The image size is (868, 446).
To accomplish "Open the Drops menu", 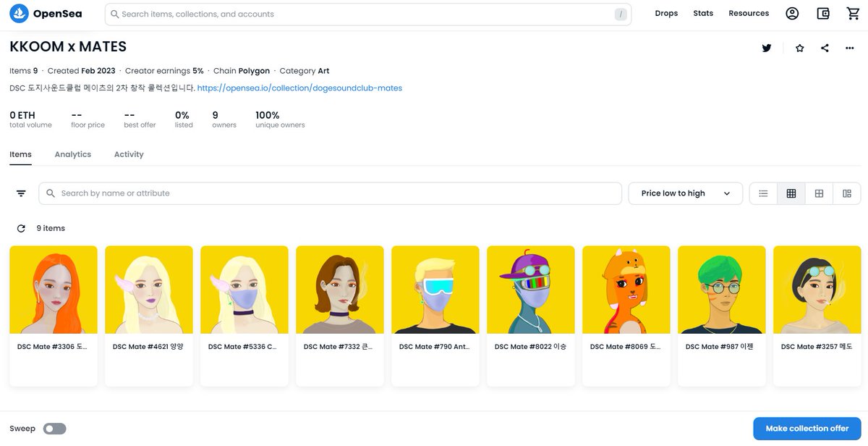I will (x=666, y=13).
